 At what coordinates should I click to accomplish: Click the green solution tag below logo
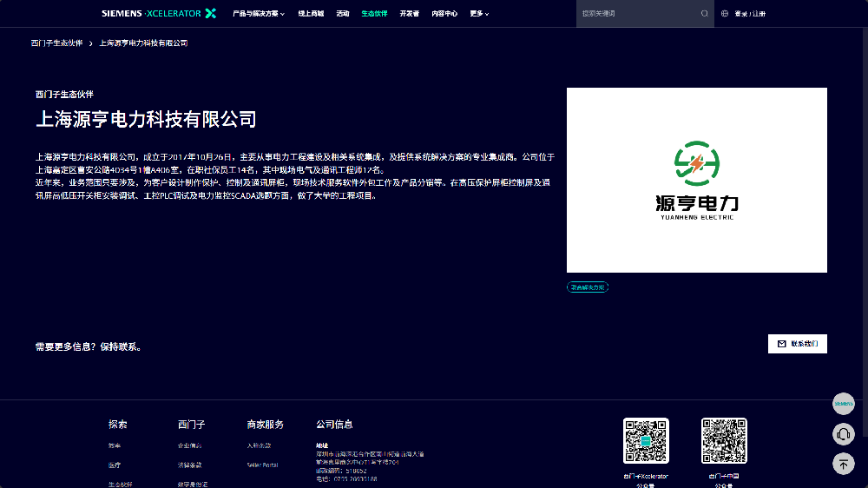(x=588, y=287)
